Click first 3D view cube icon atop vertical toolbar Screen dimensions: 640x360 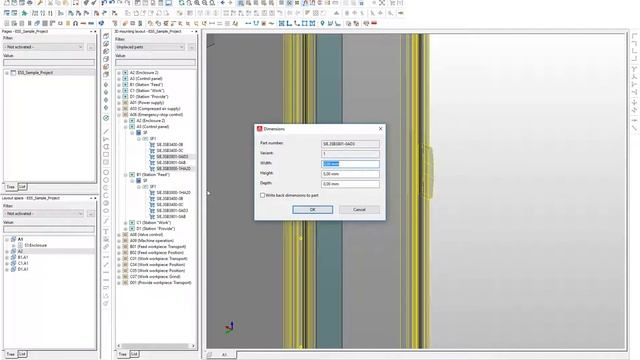pos(106,36)
